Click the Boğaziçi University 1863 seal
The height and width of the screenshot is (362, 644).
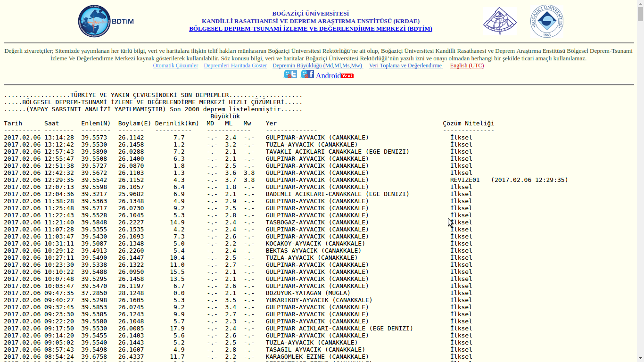point(547,21)
